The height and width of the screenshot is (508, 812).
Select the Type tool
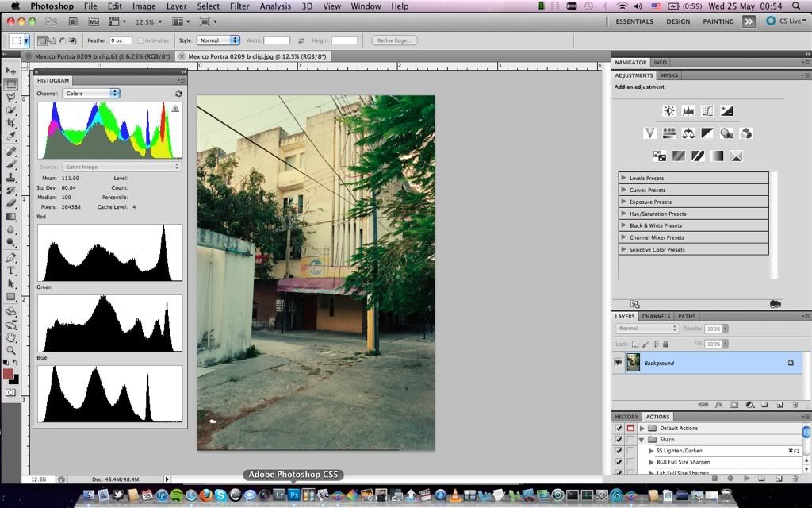pos(11,271)
